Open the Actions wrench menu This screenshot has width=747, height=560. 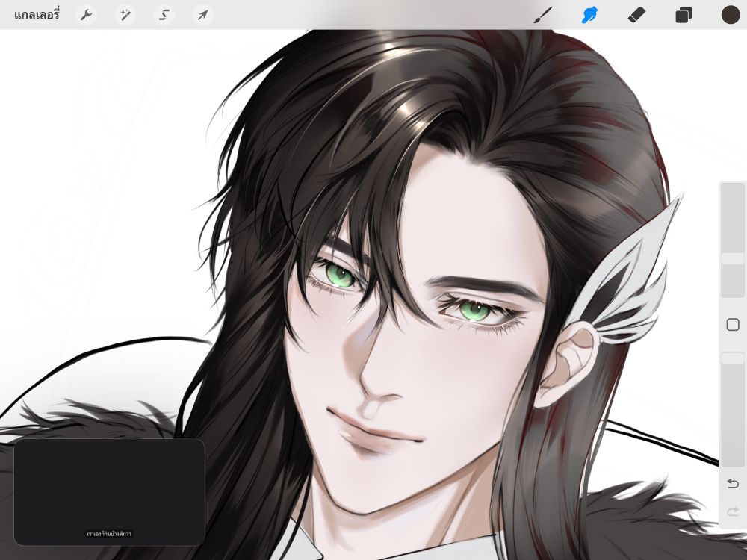coord(86,15)
